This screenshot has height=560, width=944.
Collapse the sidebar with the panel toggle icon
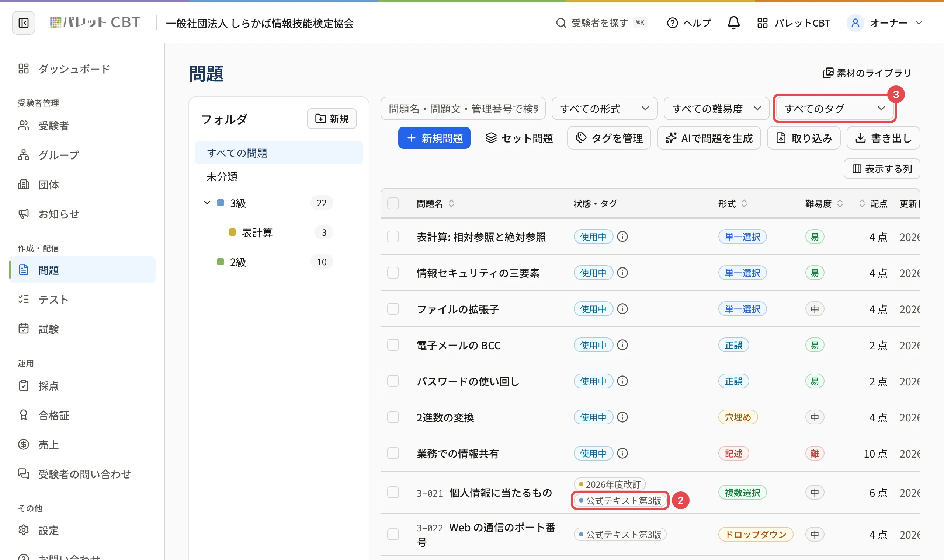coord(23,23)
